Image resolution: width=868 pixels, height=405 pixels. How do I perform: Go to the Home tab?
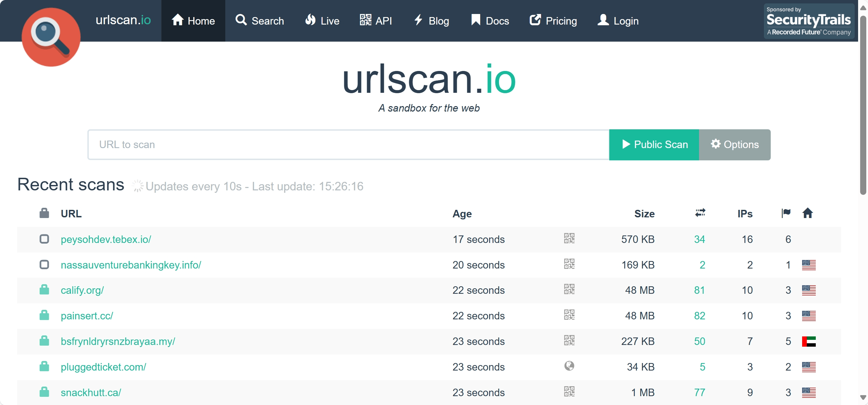(193, 21)
